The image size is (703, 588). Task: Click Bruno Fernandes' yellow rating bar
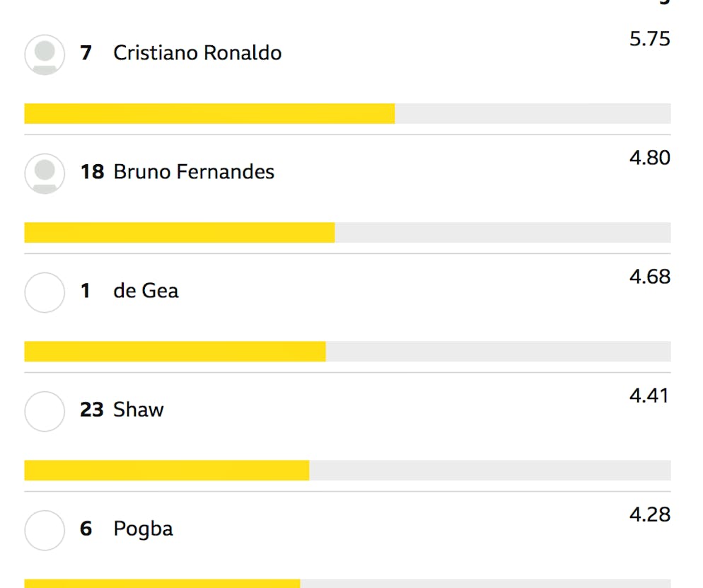[180, 232]
